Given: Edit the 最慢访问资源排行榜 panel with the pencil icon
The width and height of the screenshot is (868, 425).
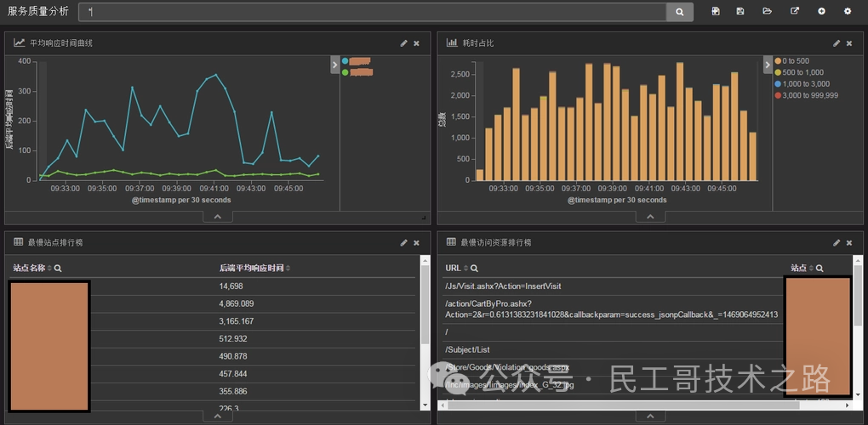Looking at the screenshot, I should [x=837, y=242].
